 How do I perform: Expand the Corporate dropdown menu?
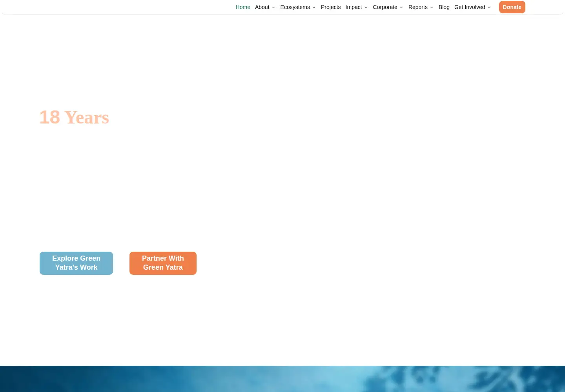[388, 7]
